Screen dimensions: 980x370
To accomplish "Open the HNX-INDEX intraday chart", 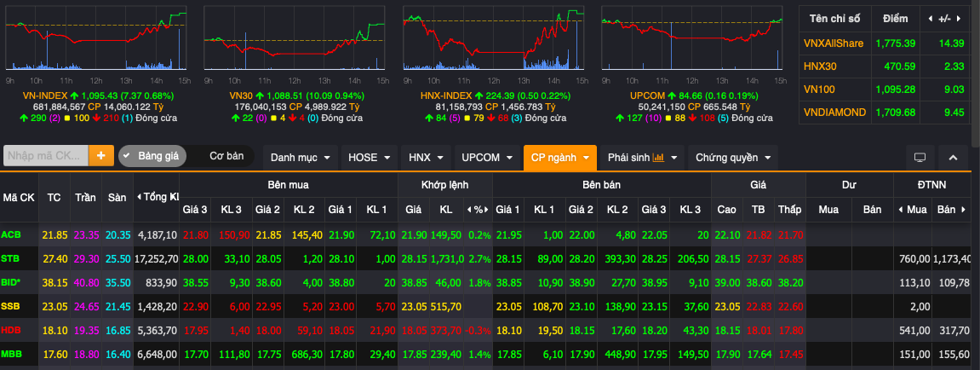I will pos(493,39).
